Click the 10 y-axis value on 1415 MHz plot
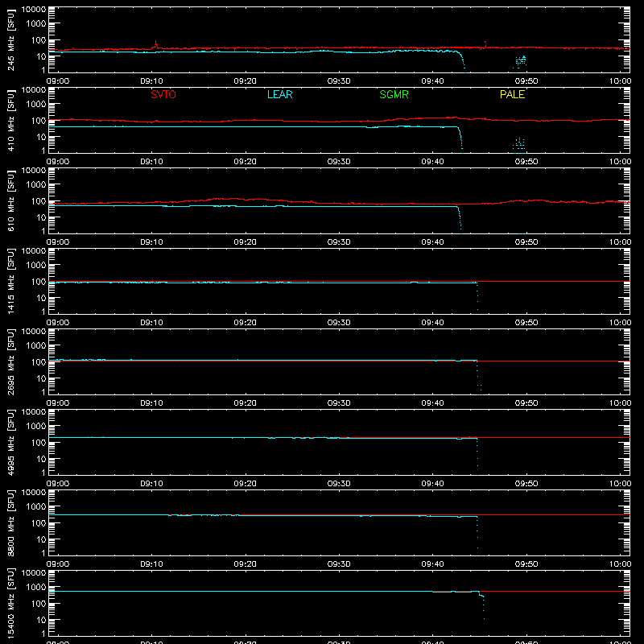This screenshot has height=644, width=644. [42, 298]
